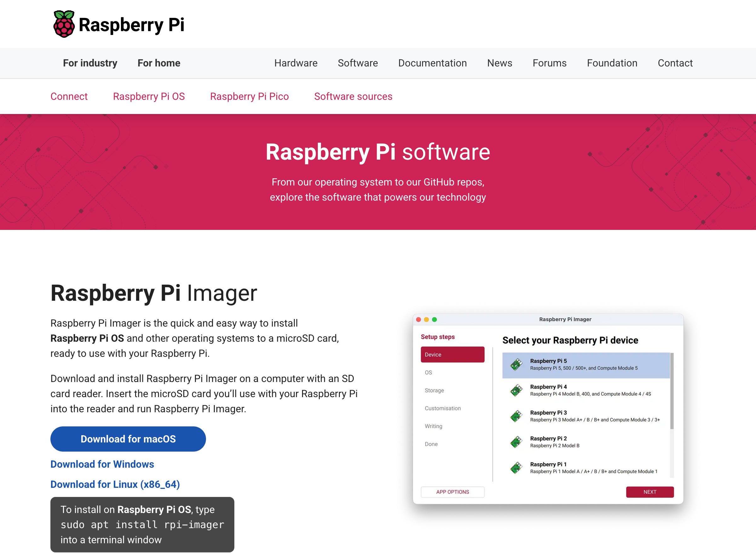
Task: Select the Device setup step
Action: pos(453,355)
